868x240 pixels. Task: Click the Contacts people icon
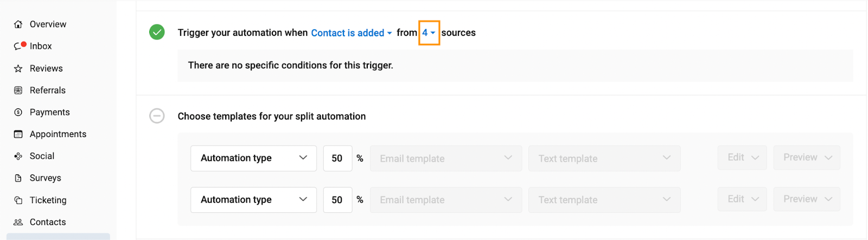point(18,222)
